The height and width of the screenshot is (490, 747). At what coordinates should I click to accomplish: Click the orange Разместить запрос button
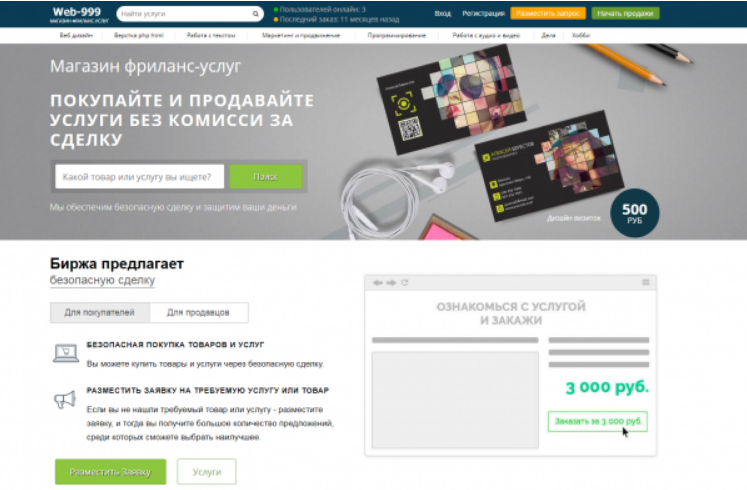coord(548,13)
